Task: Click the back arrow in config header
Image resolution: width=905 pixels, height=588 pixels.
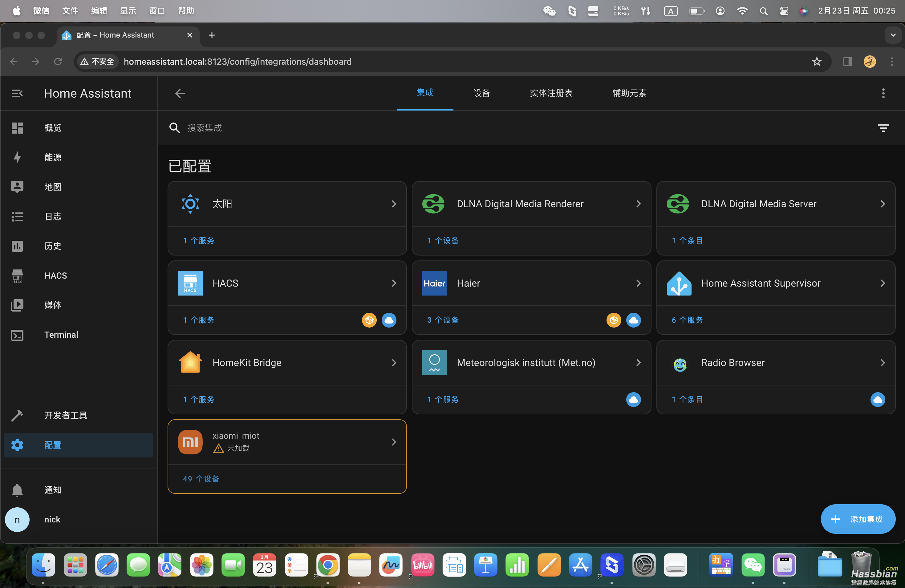Action: point(180,93)
